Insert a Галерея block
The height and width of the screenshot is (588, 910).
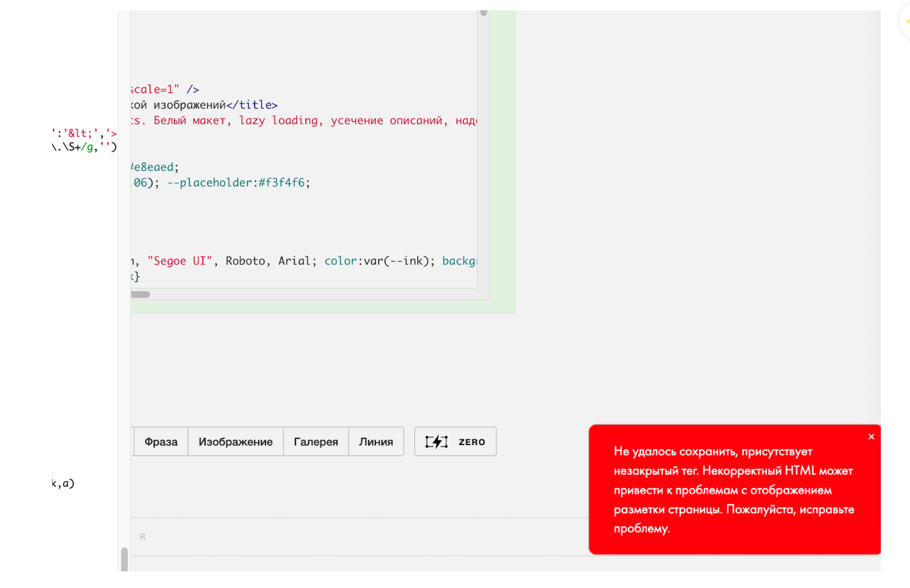316,442
